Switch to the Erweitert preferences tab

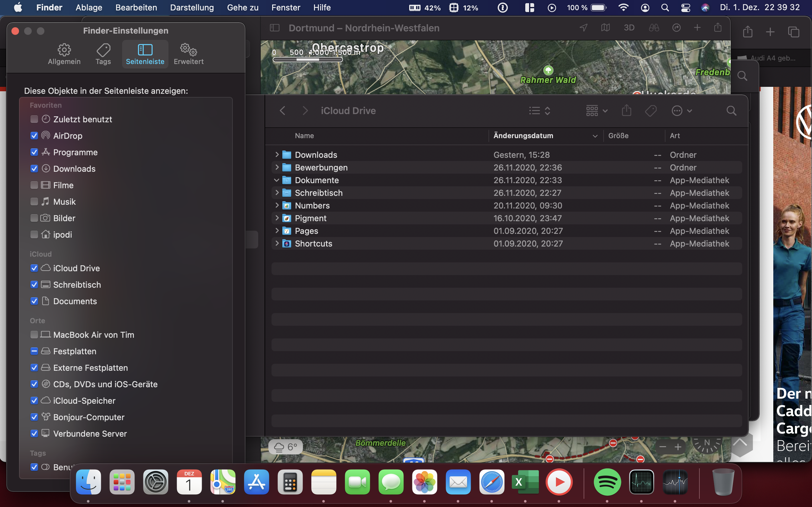click(189, 54)
